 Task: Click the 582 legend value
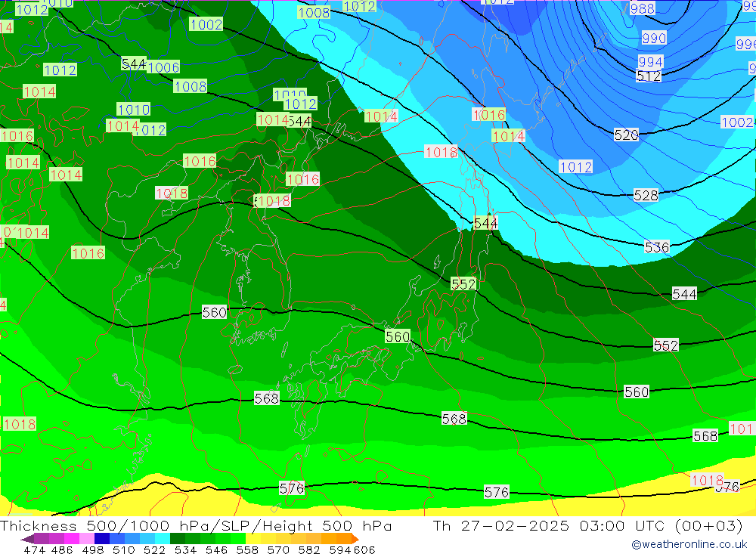tap(309, 549)
